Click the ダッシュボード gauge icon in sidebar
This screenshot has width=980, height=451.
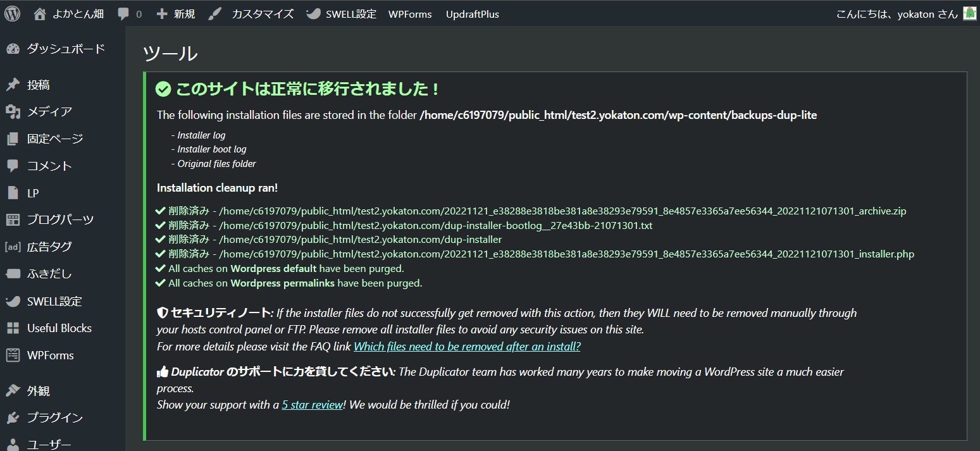tap(13, 49)
